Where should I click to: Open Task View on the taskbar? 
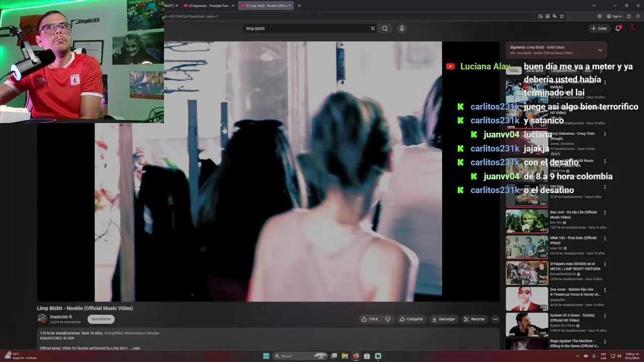pos(334,356)
